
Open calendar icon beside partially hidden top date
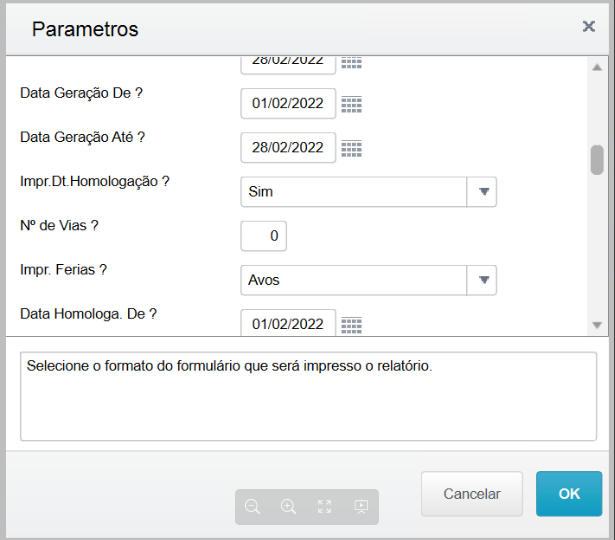click(x=351, y=63)
